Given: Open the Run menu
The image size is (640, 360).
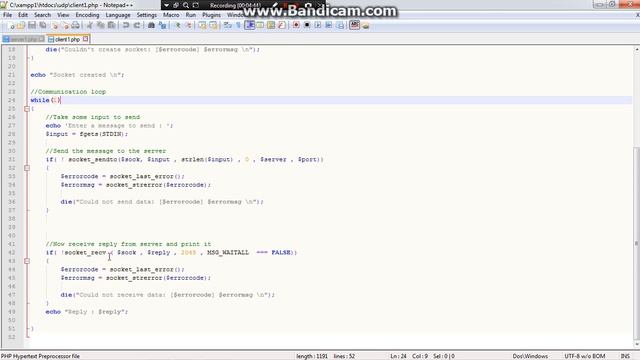Looking at the screenshot, I should pyautogui.click(x=191, y=15).
